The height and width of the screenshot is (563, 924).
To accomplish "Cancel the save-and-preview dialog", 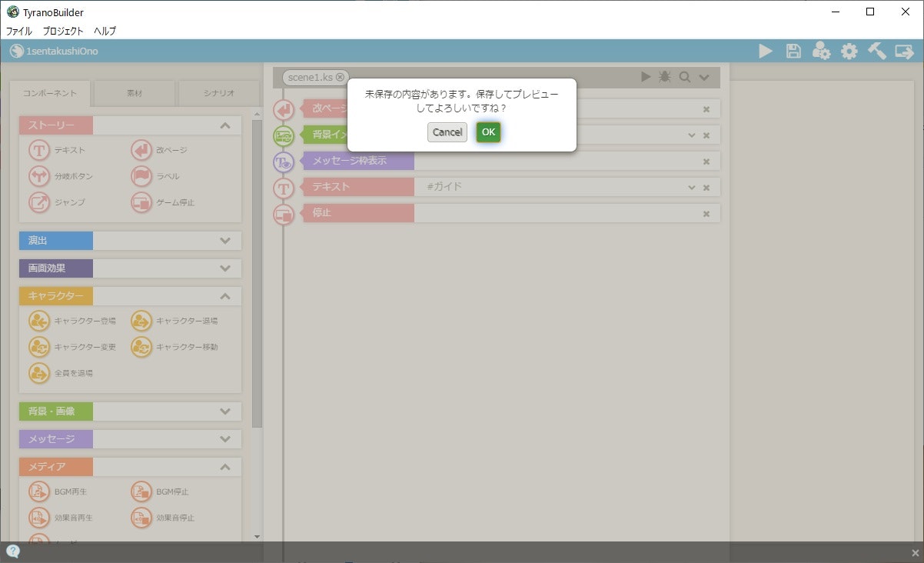I will [x=447, y=132].
